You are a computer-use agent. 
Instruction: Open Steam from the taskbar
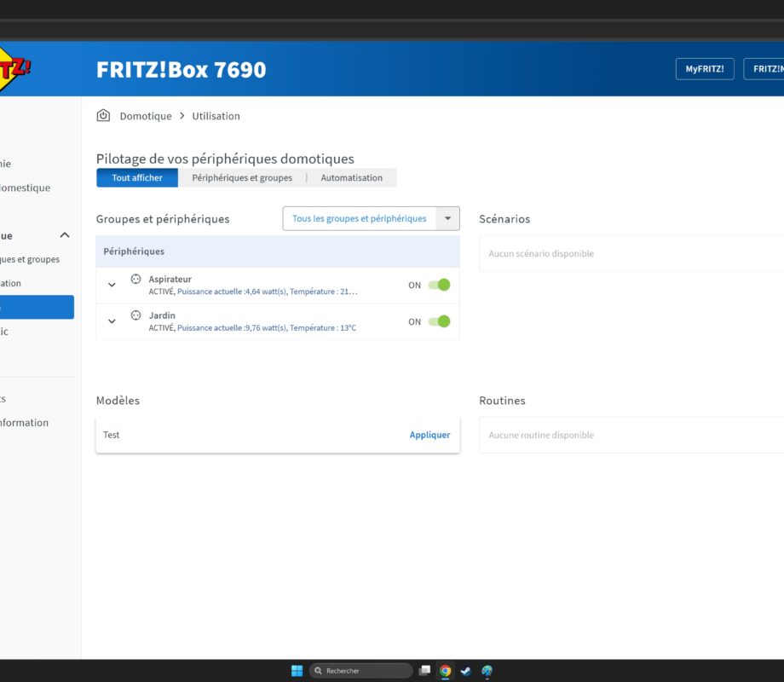[x=465, y=671]
